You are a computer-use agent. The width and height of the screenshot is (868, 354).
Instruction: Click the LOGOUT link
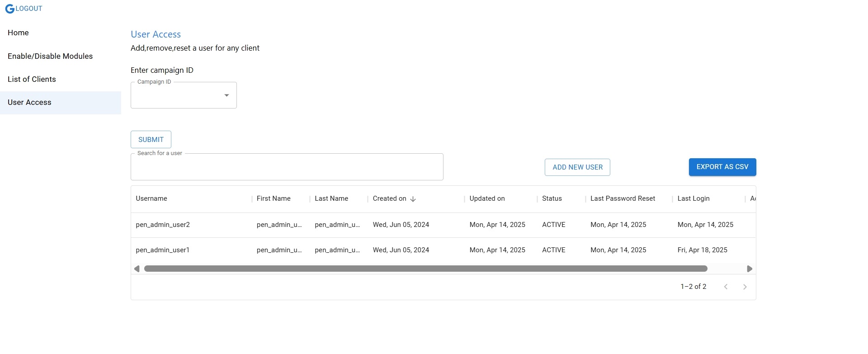pos(29,9)
